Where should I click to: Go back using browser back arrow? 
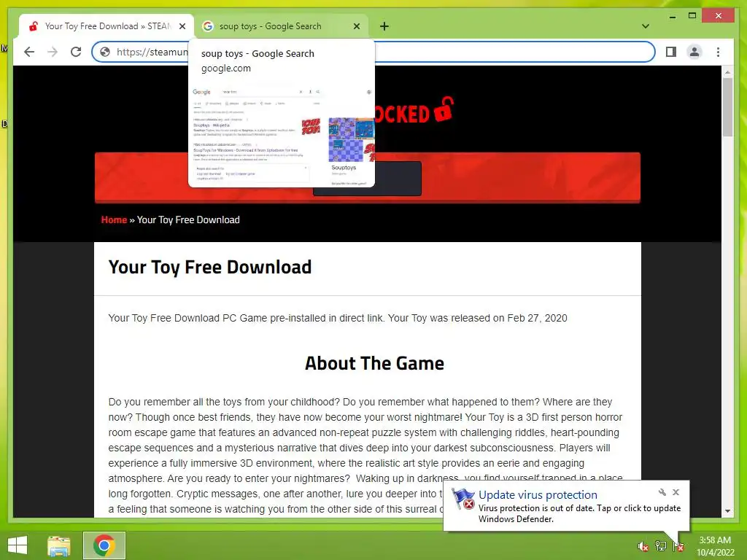click(x=29, y=52)
